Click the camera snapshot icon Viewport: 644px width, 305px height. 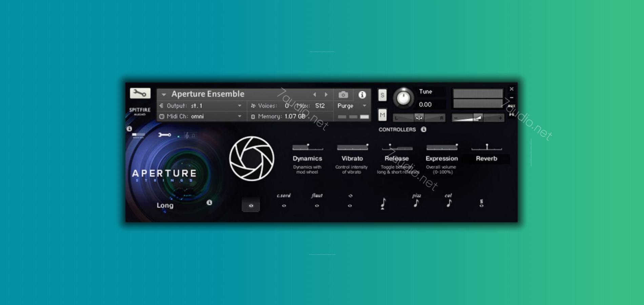343,95
